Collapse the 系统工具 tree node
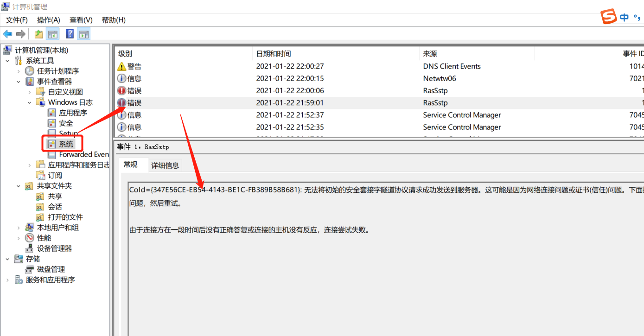 point(7,61)
